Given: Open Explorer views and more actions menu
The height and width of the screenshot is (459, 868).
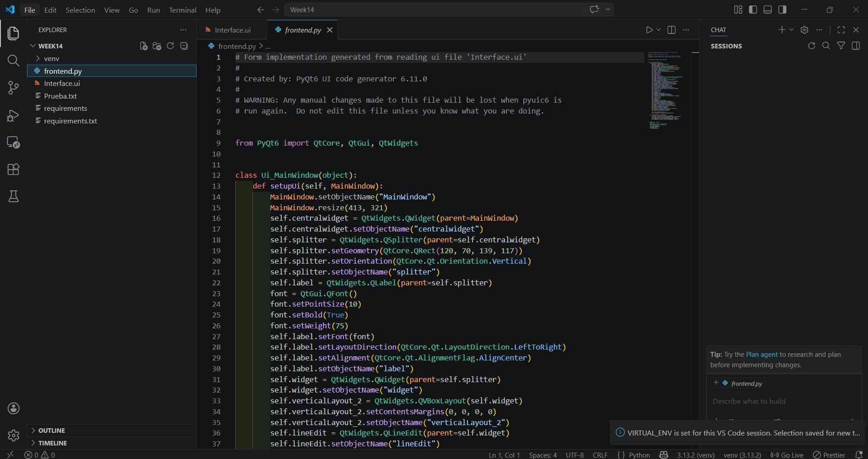Looking at the screenshot, I should click(183, 30).
